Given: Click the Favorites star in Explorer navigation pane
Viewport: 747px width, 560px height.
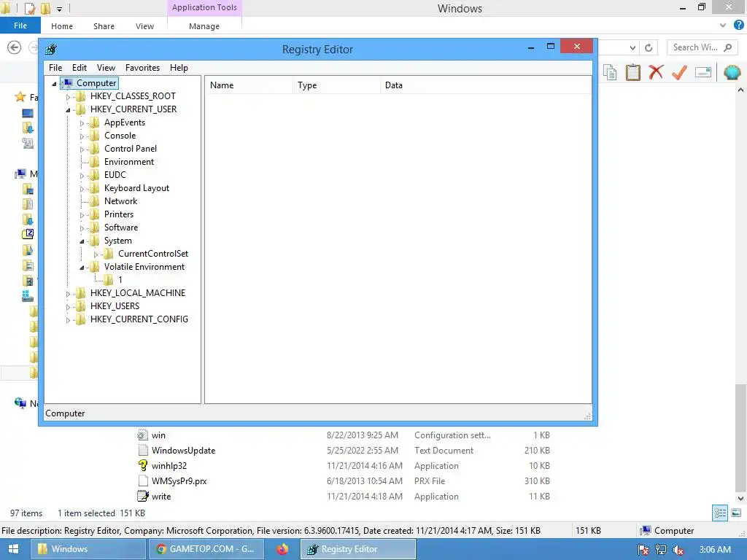Looking at the screenshot, I should [20, 97].
